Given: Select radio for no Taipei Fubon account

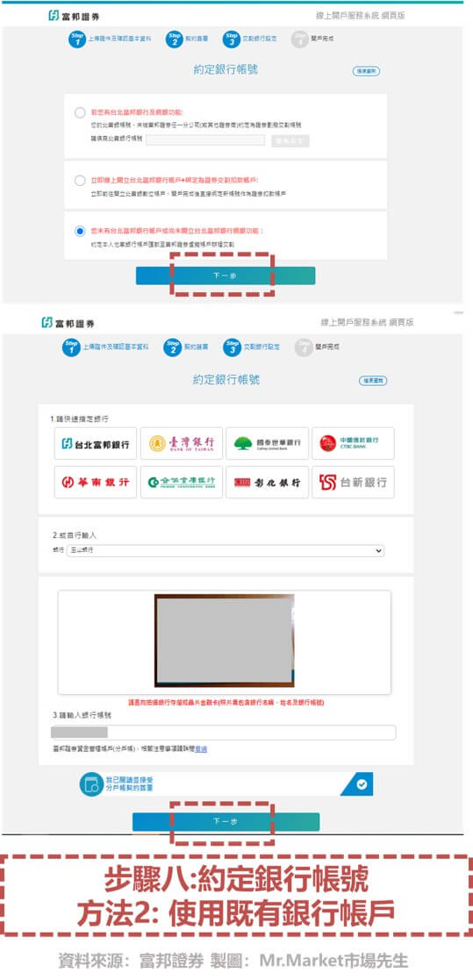Looking at the screenshot, I should (79, 232).
